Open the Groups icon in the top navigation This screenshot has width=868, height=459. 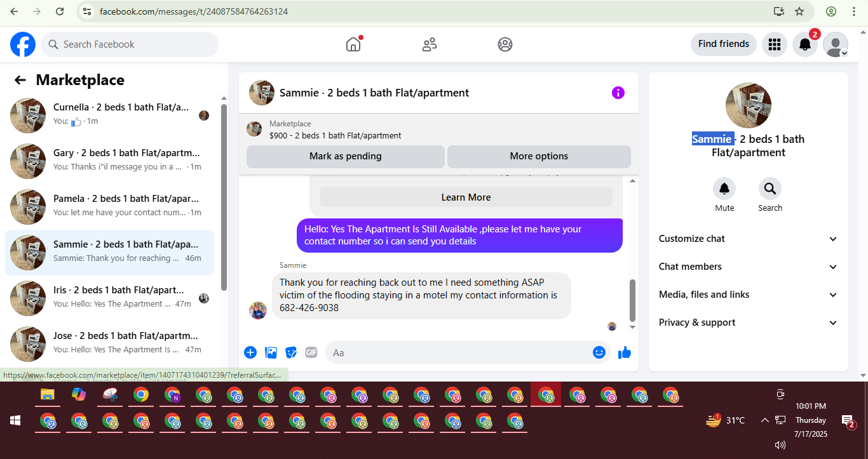pos(505,44)
